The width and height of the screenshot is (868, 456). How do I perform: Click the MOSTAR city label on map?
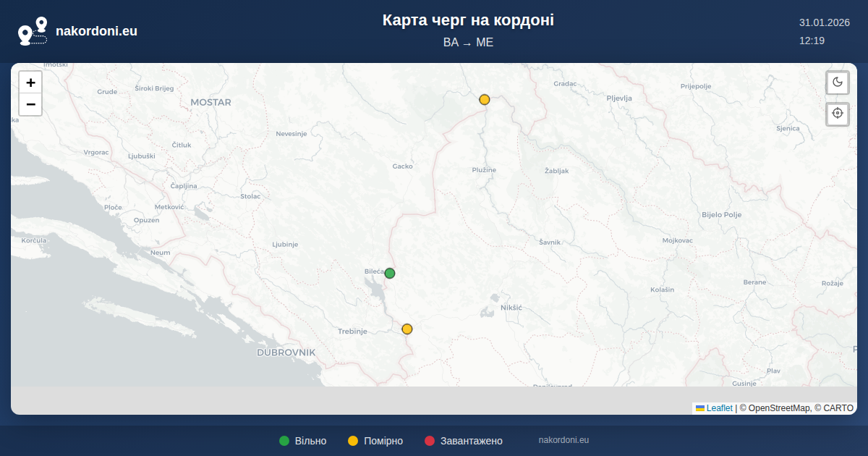[x=210, y=103]
